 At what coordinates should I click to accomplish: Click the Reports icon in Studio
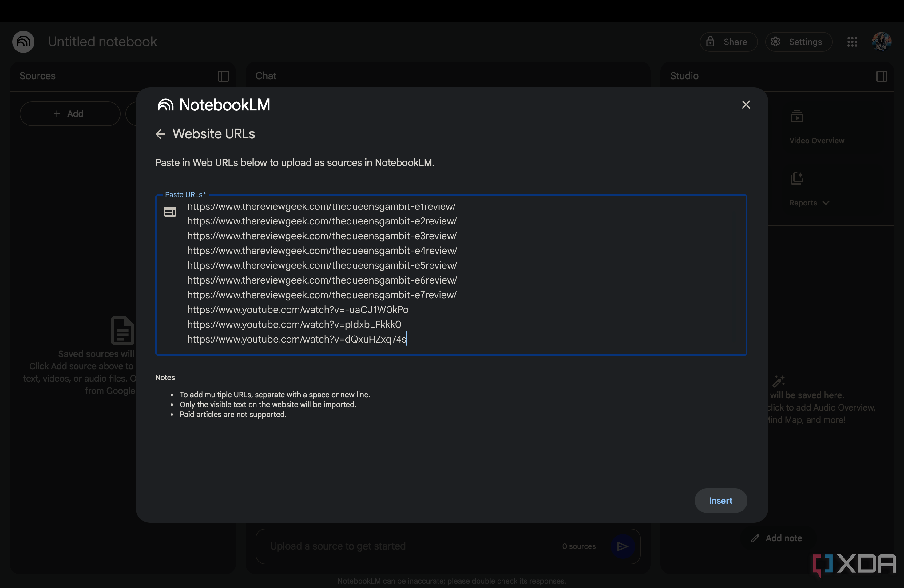tap(796, 178)
